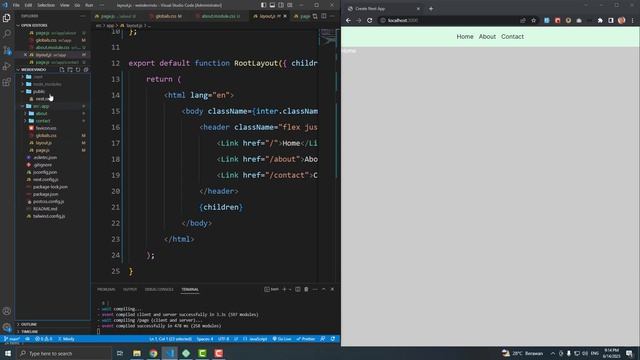Viewport: 640px width, 360px height.
Task: Maximize the terminal panel with the chevron
Action: click(x=324, y=289)
